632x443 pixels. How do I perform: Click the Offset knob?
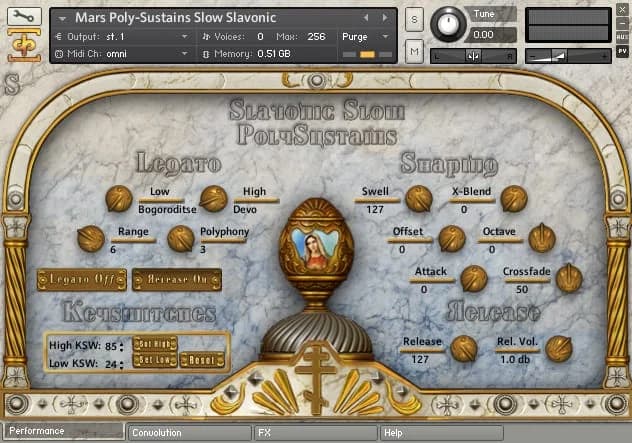point(452,239)
